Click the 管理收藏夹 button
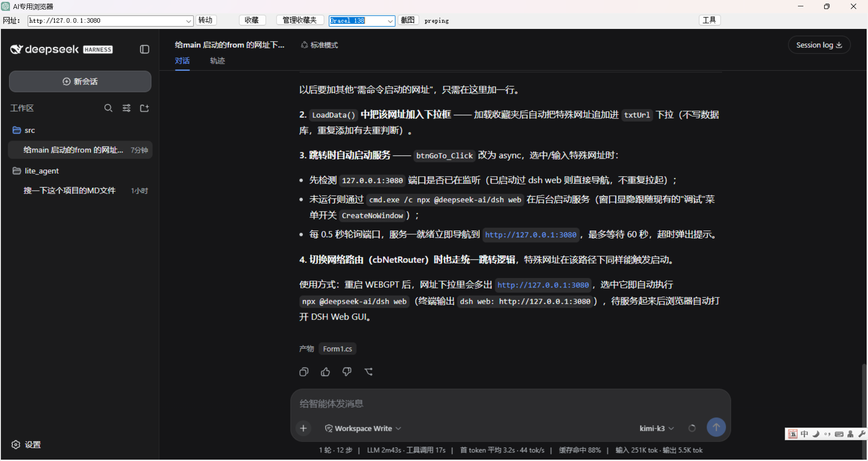The width and height of the screenshot is (868, 461). pos(300,20)
